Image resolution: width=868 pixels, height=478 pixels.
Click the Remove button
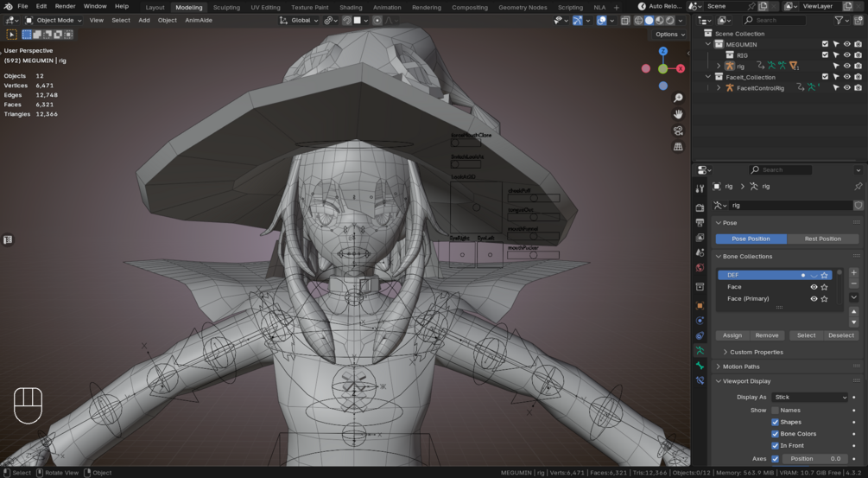[x=767, y=335]
